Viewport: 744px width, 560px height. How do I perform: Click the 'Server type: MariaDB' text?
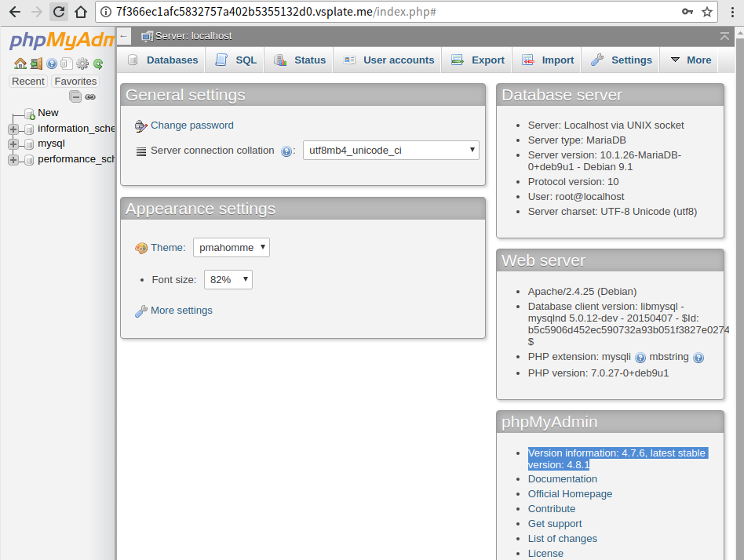point(577,140)
